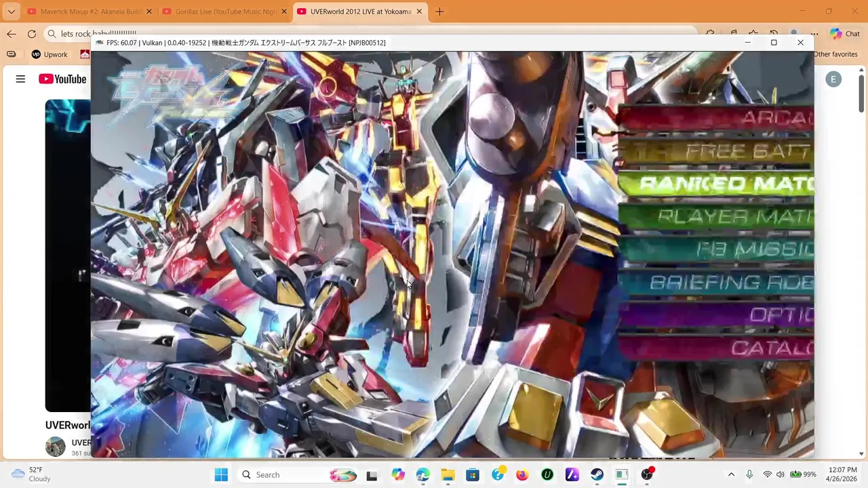Screen dimensions: 868x488
Task: Open the YouTube account avatar E
Action: coord(833,79)
